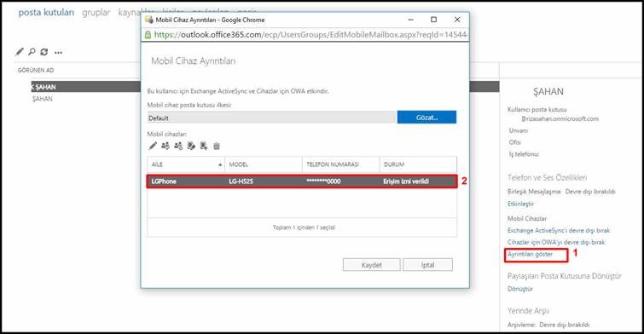Click the block access icon in mobile devices toolbar
Viewport: 644px width, 334px height.
(178, 146)
